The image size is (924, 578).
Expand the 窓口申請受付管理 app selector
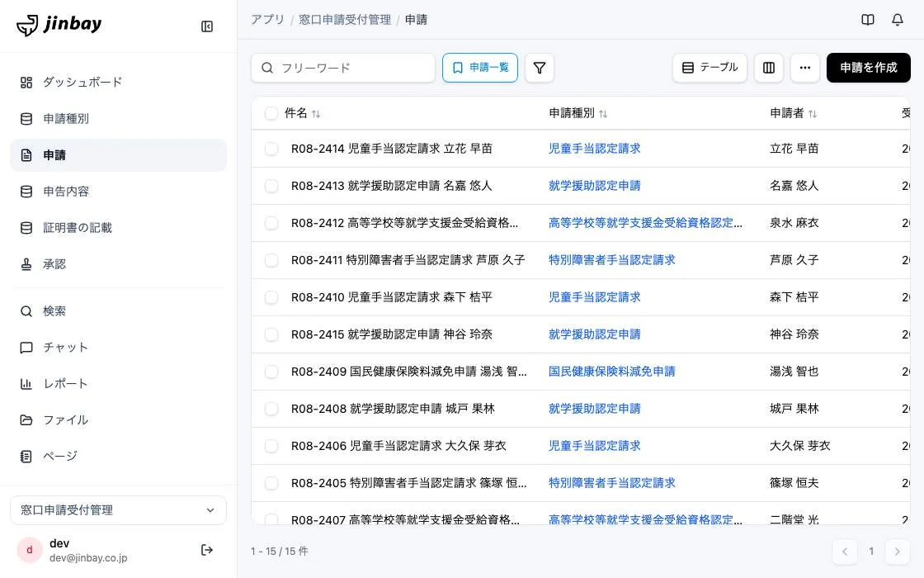(x=119, y=510)
